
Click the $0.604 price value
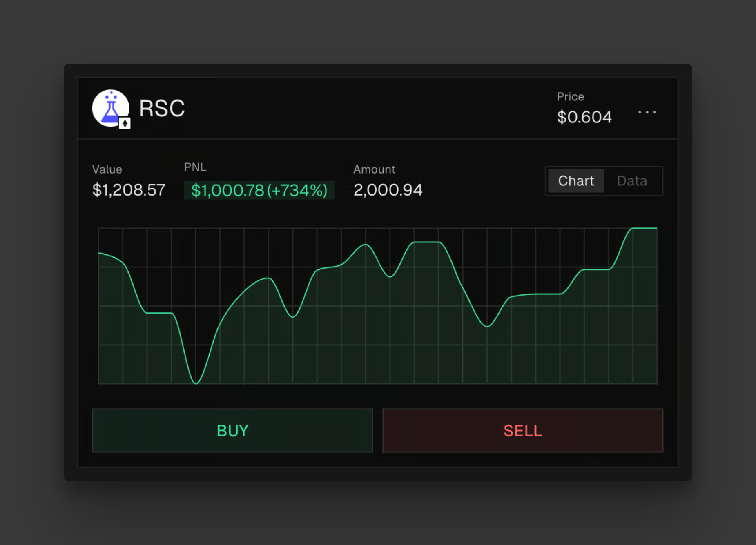click(x=584, y=118)
